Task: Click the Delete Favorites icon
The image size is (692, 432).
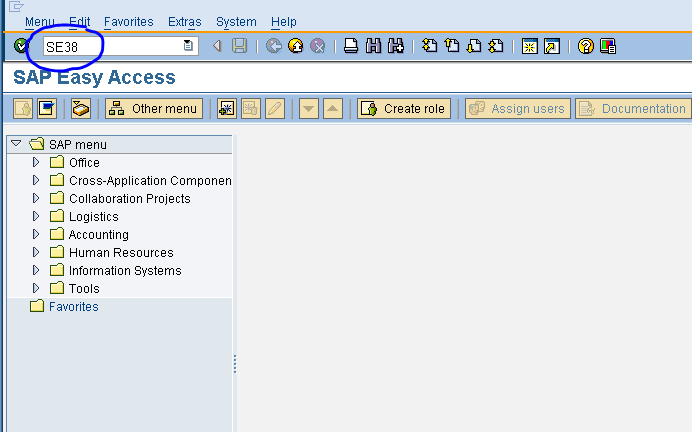Action: 251,109
